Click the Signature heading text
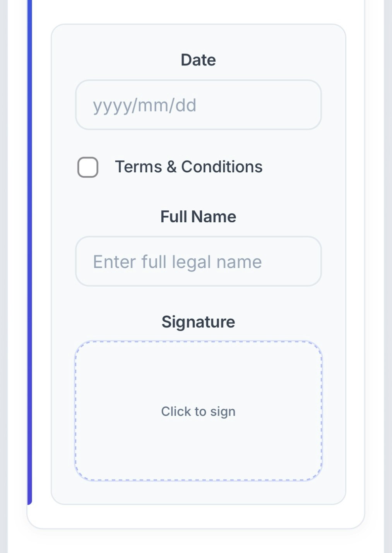 (198, 321)
